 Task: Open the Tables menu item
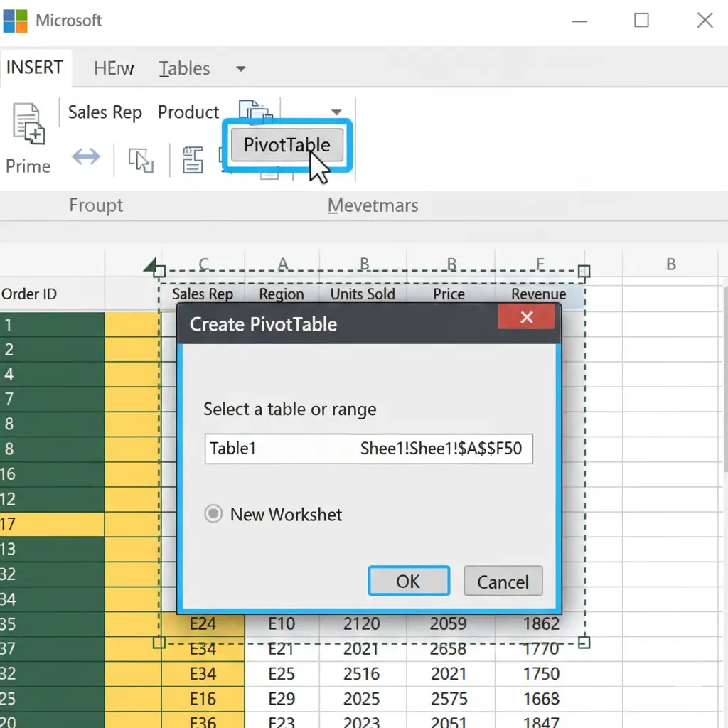[x=183, y=68]
